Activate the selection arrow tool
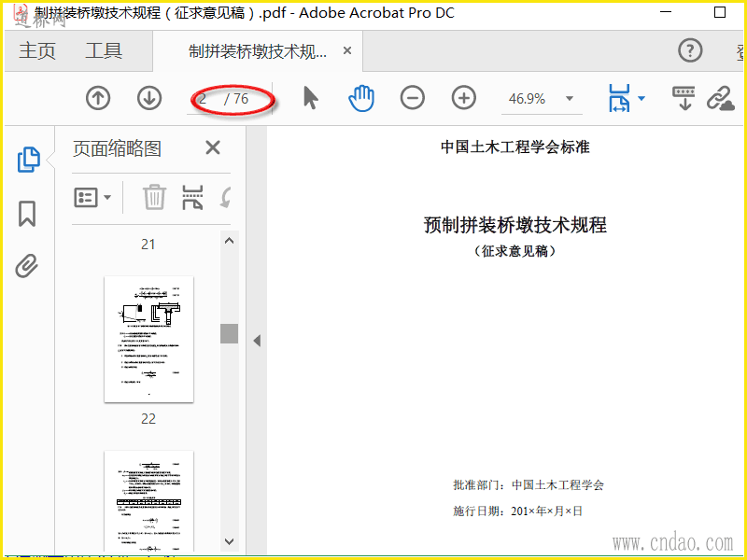The height and width of the screenshot is (560, 747). point(311,98)
